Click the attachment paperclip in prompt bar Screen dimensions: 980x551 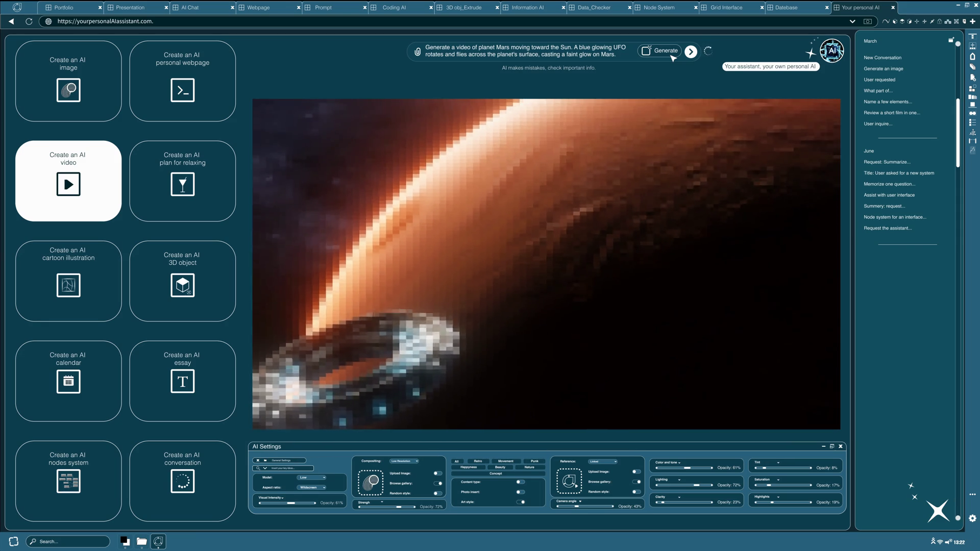coord(418,52)
